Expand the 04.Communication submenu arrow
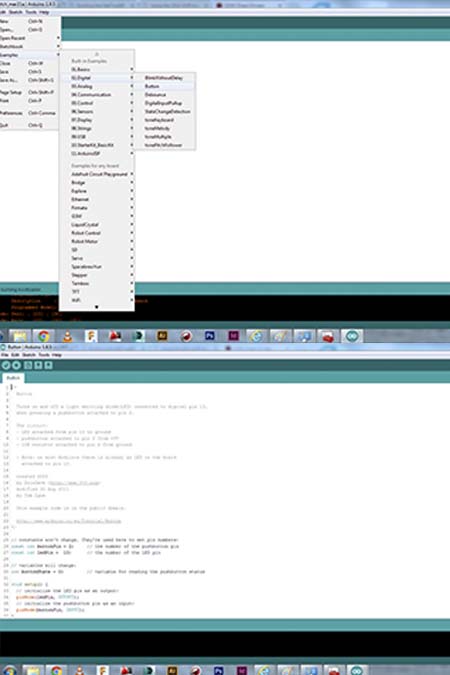The image size is (450, 675). (x=132, y=95)
